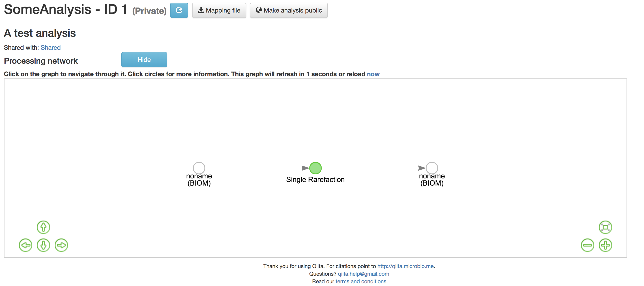Image resolution: width=644 pixels, height=286 pixels.
Task: Click the blue share analysis icon button
Action: (x=179, y=10)
